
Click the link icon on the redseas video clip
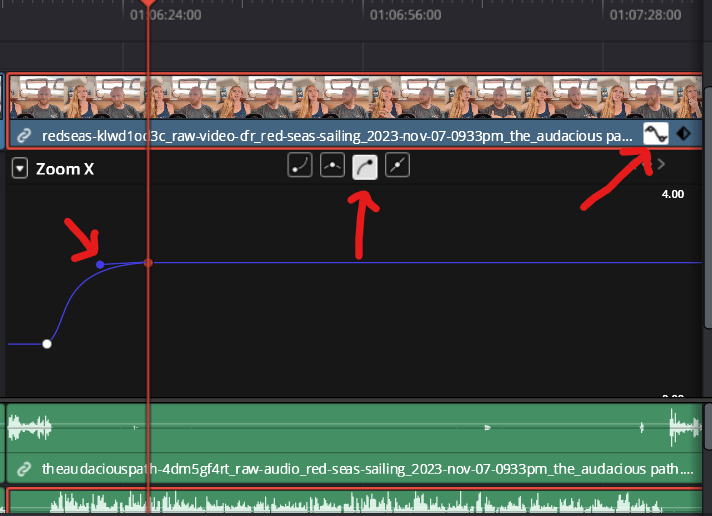coord(24,135)
